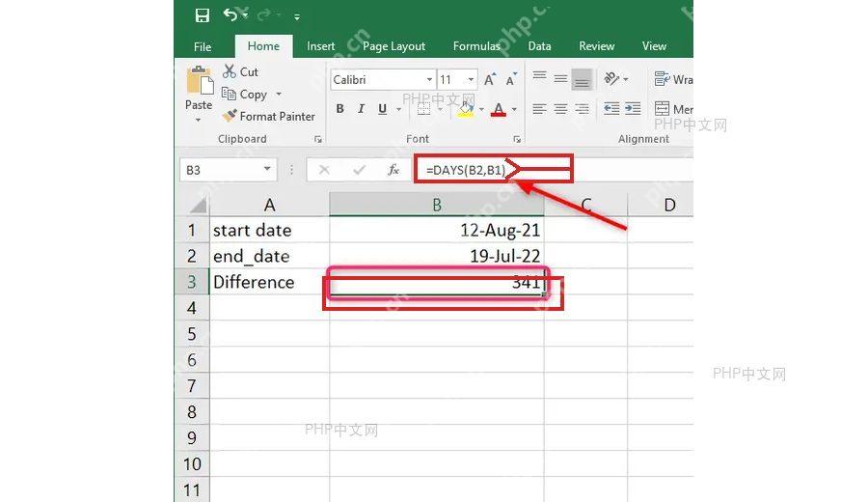The image size is (868, 502).
Task: Click the Borders icon
Action: [423, 108]
